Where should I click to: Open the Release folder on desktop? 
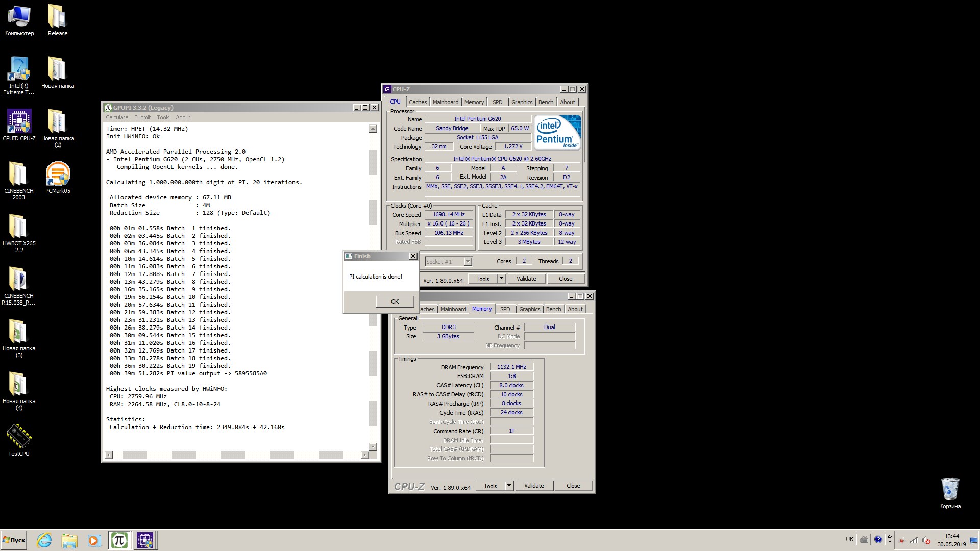(57, 20)
